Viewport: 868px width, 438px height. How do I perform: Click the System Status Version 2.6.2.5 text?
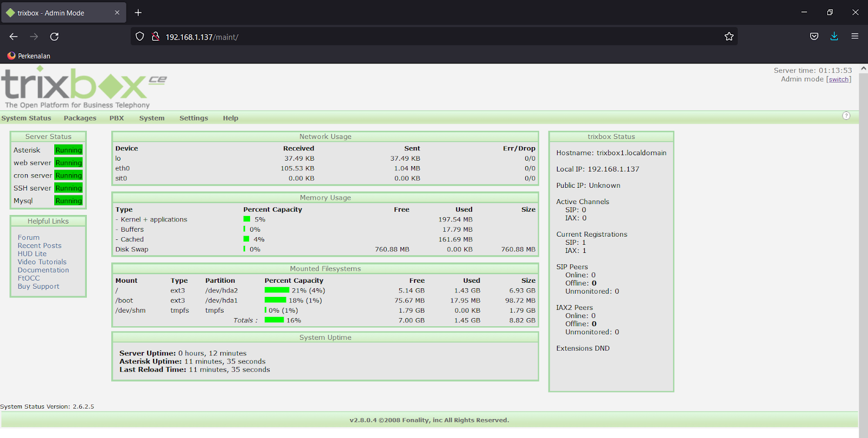coord(47,407)
